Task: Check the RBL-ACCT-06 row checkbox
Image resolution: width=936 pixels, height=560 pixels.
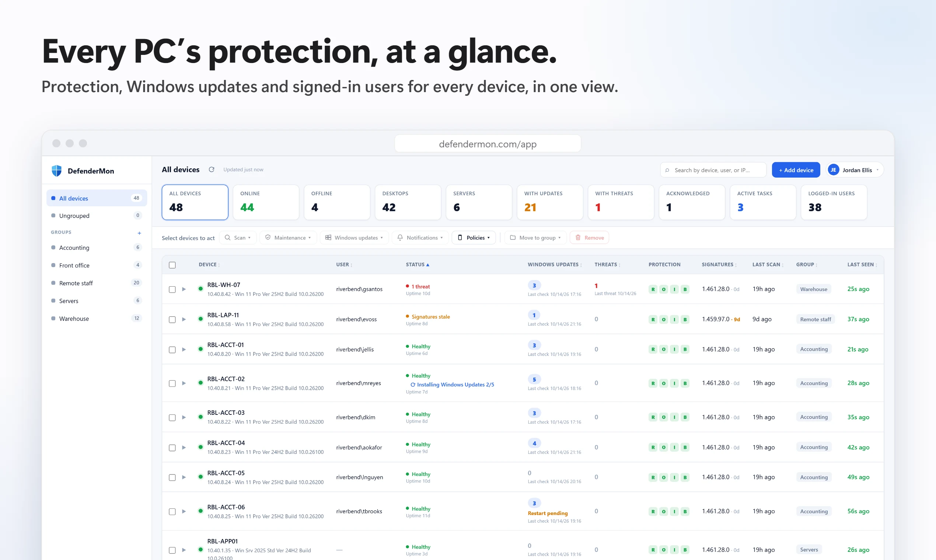Action: [172, 512]
